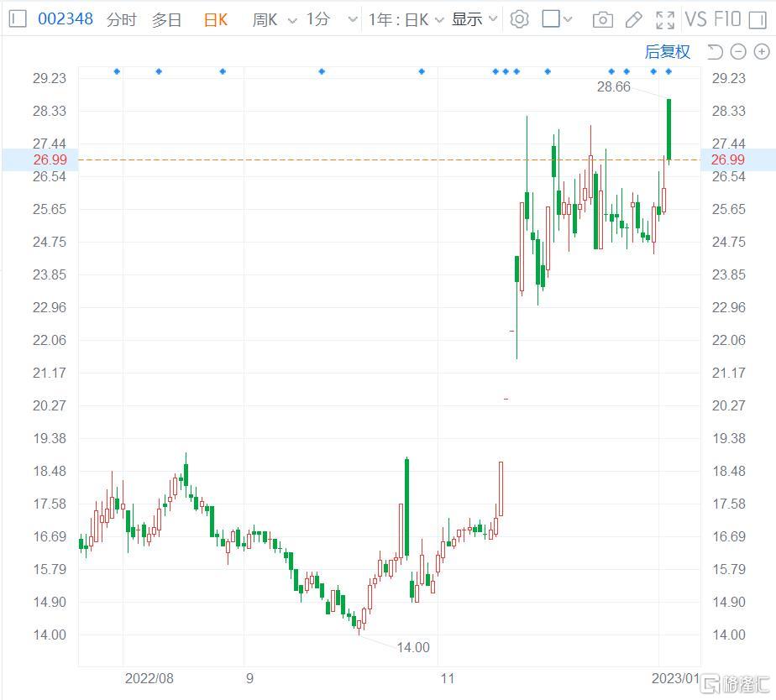776x700 pixels.
Task: Select the 周K weekly candlestick tab
Action: coord(265,20)
